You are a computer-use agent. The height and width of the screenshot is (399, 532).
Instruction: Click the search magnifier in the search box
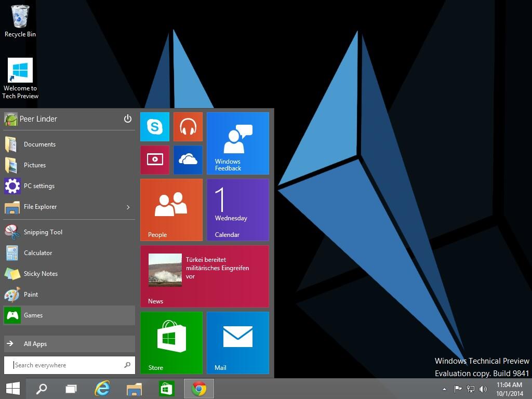[127, 365]
